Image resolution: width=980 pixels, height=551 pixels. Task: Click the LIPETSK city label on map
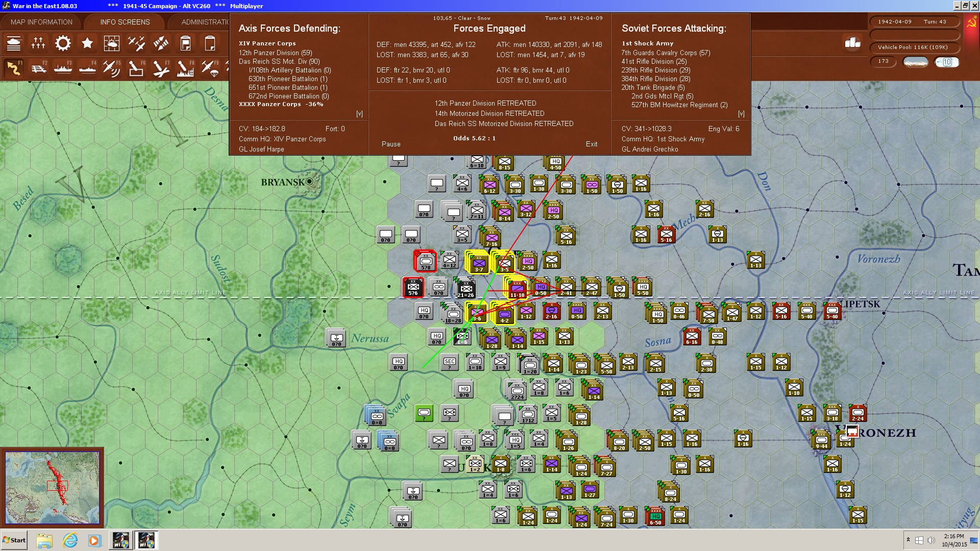(x=862, y=304)
